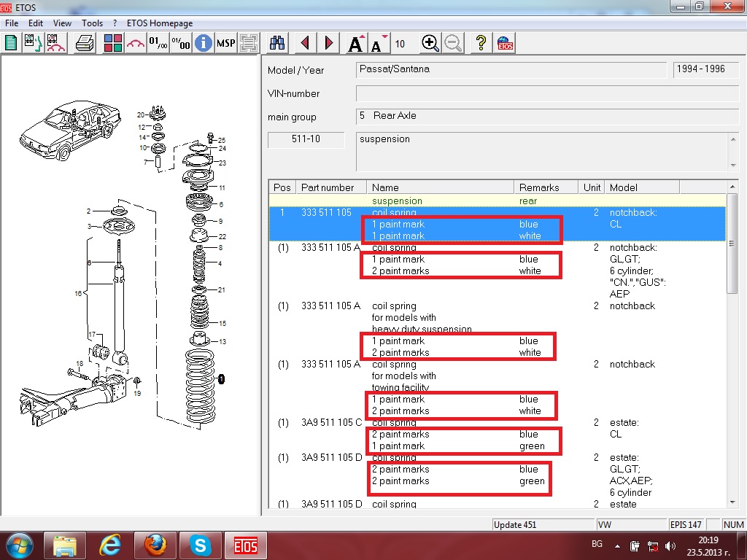Click the print icon in toolbar
Screen dimensions: 747x560
pos(85,43)
